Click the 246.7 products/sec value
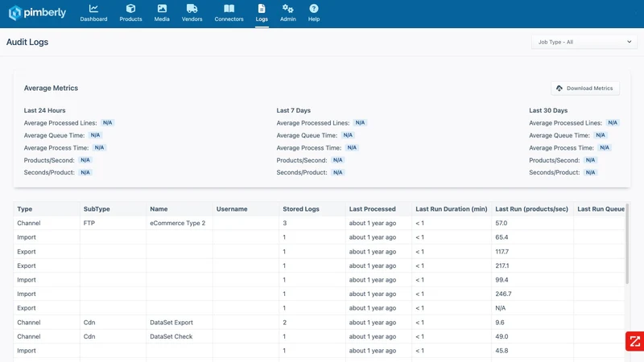 (x=504, y=294)
